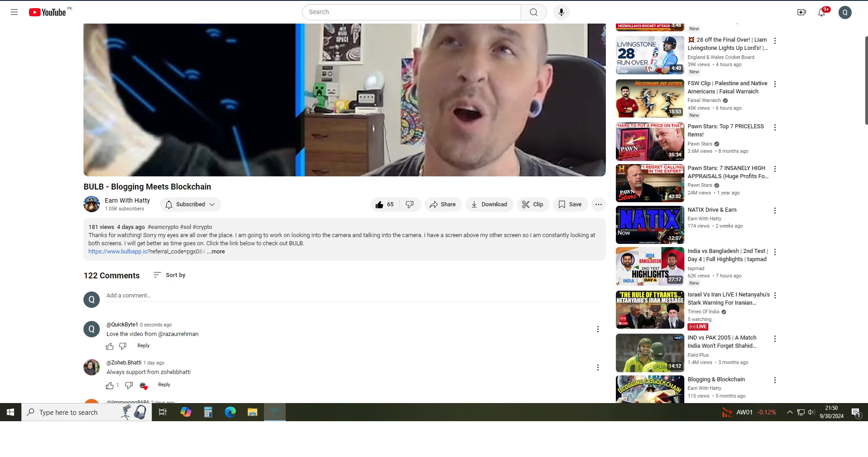Open NATIX Drive & Earn thumbnail
The image size is (868, 457).
[x=650, y=225]
